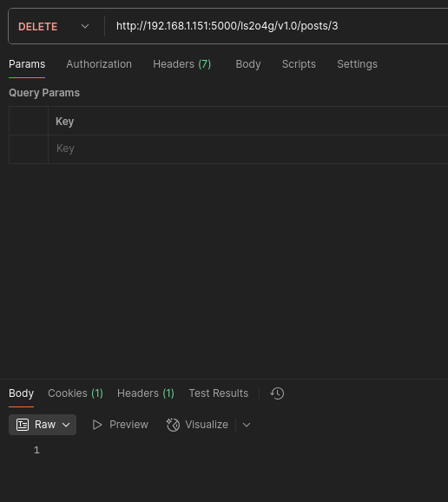Select the request Body tab
Viewport: 448px width, 502px height.
click(248, 64)
